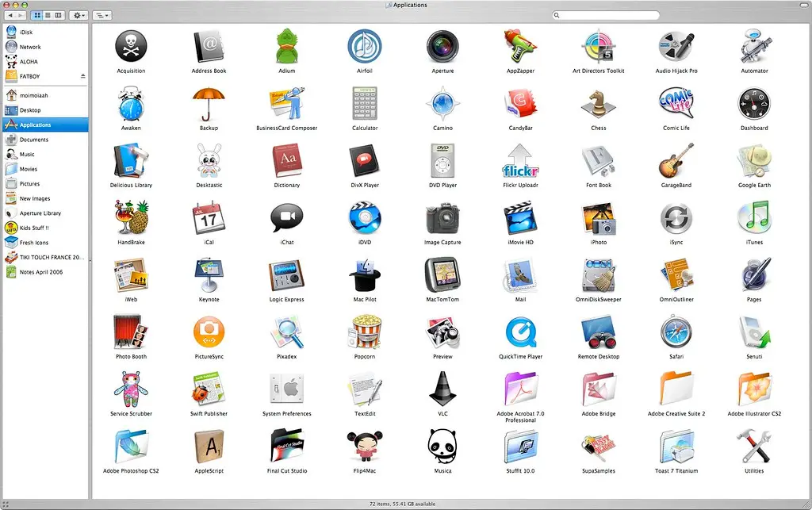The width and height of the screenshot is (812, 510).
Task: Click the Audio Hijack Pro icon
Action: tap(676, 47)
